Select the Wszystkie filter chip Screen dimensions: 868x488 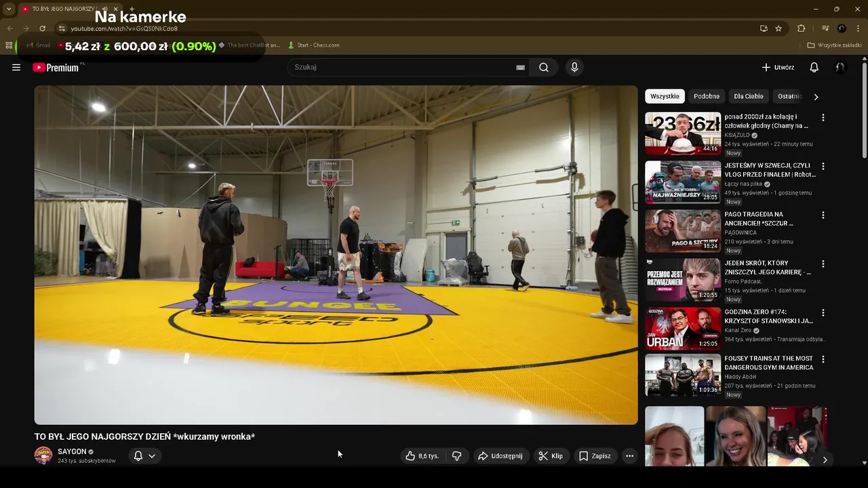[665, 96]
